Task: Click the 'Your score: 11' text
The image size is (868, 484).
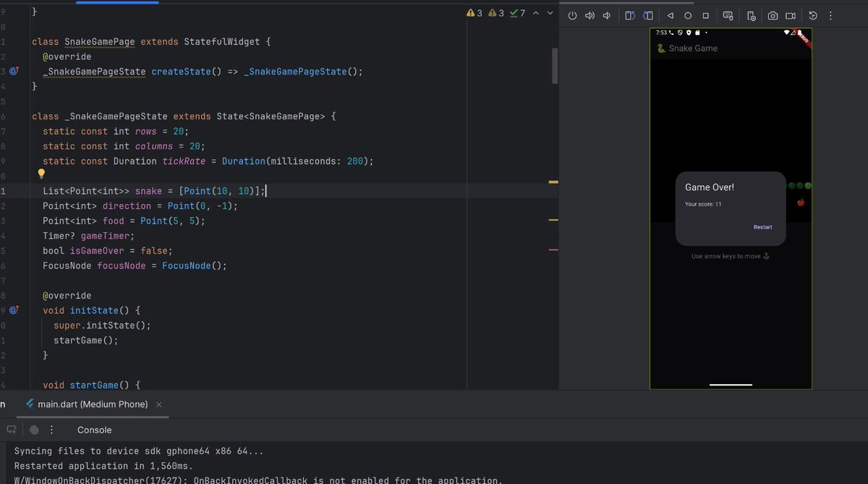Action: 703,204
